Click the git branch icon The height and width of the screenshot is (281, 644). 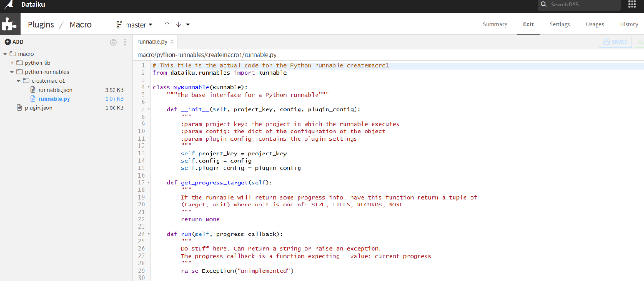tap(119, 24)
